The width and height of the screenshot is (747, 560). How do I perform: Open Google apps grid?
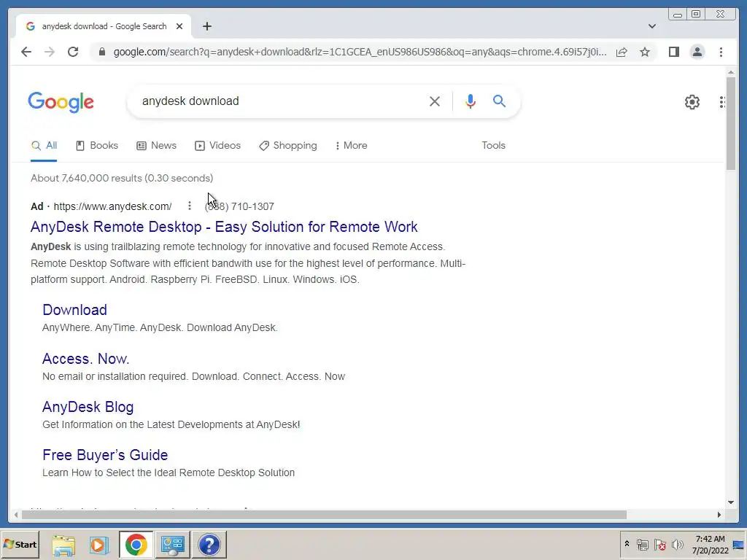(x=721, y=101)
